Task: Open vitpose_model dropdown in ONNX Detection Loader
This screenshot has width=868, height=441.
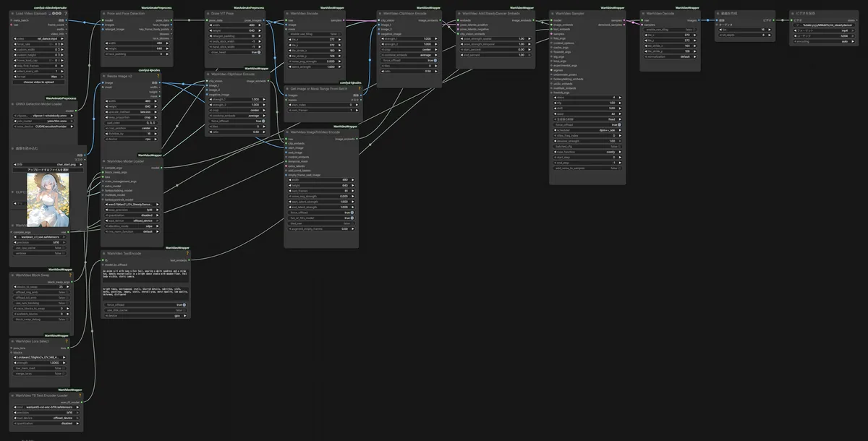Action: [43, 114]
